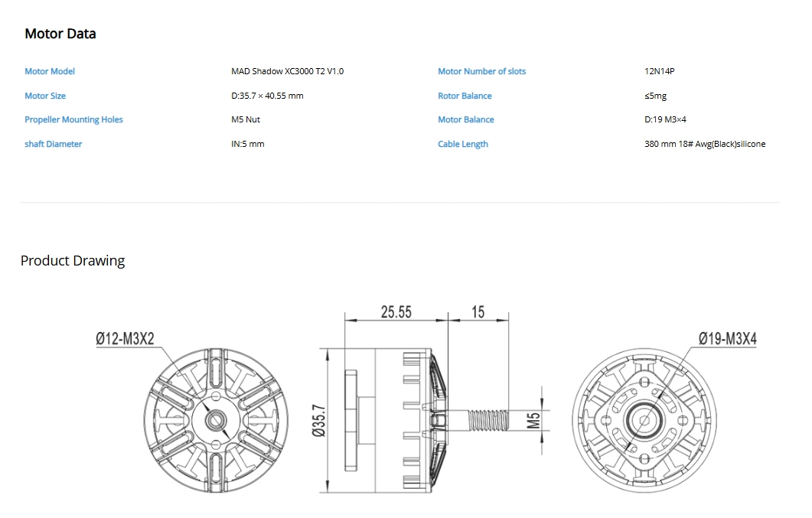Select the 'Motor Model' label
The image size is (812, 518).
pos(50,71)
